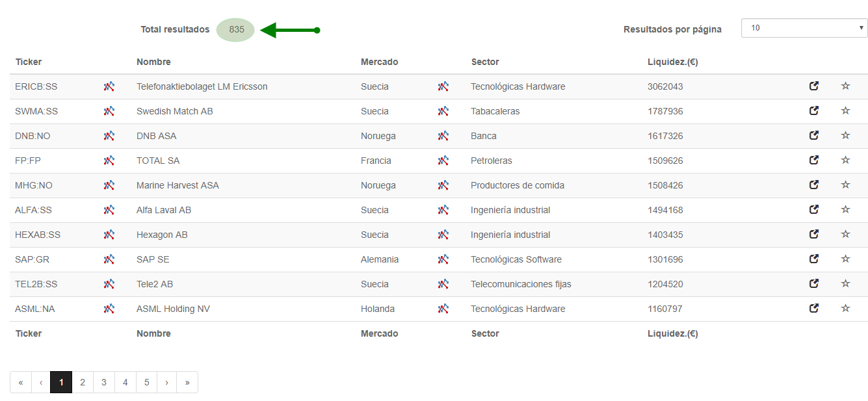This screenshot has height=401, width=868.
Task: Open external link icon for Marine Harvest row
Action: [814, 185]
